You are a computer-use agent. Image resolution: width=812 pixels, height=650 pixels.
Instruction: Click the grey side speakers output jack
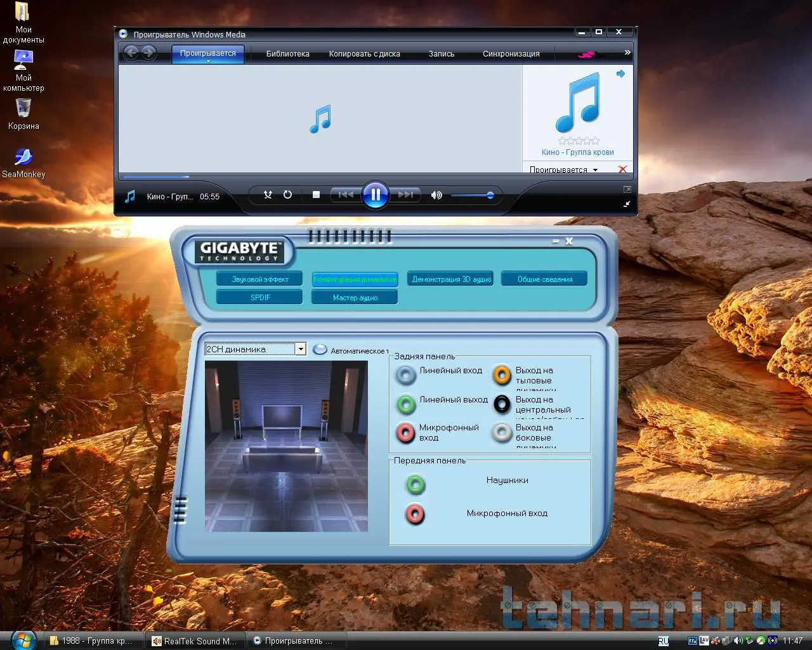click(x=502, y=432)
